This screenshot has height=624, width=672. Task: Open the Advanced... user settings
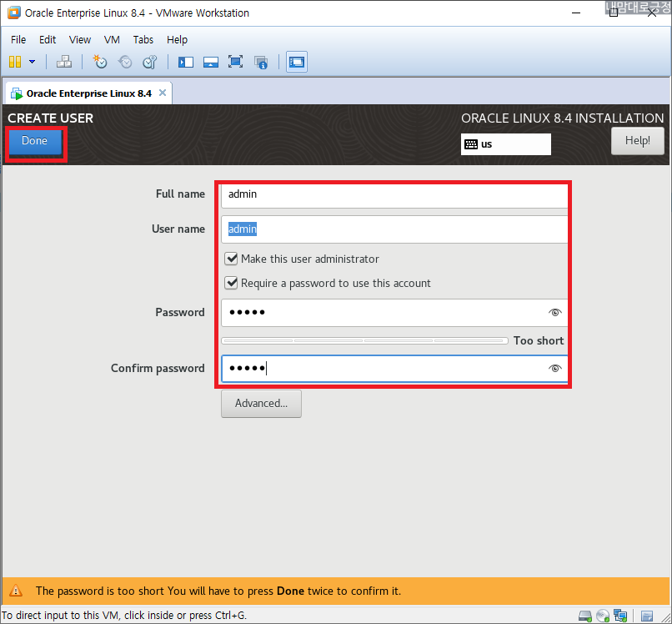click(261, 404)
